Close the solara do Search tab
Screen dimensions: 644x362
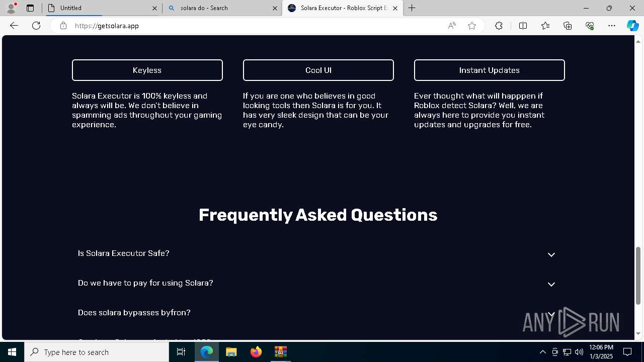click(275, 8)
